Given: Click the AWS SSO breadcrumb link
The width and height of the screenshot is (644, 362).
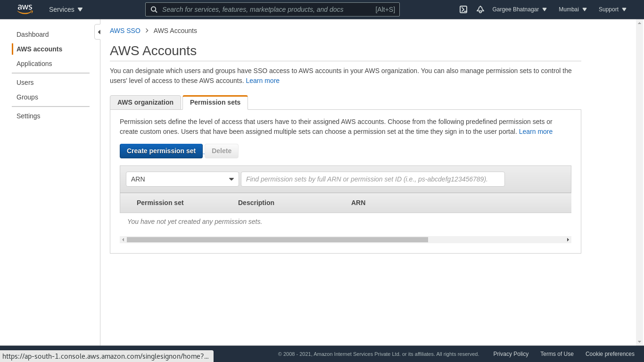Looking at the screenshot, I should pyautogui.click(x=125, y=31).
